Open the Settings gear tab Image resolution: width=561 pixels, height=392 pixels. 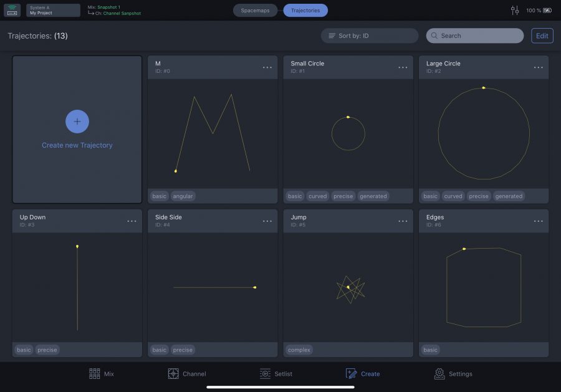click(453, 374)
